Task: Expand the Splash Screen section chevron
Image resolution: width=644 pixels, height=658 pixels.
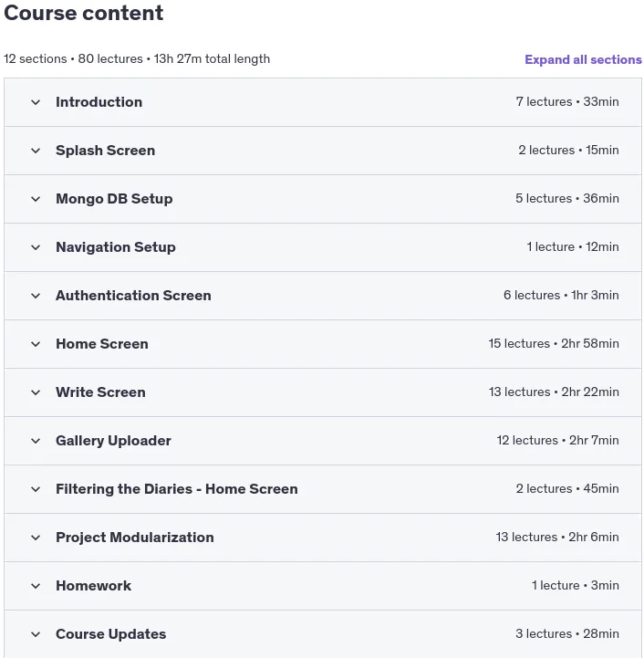Action: click(36, 151)
